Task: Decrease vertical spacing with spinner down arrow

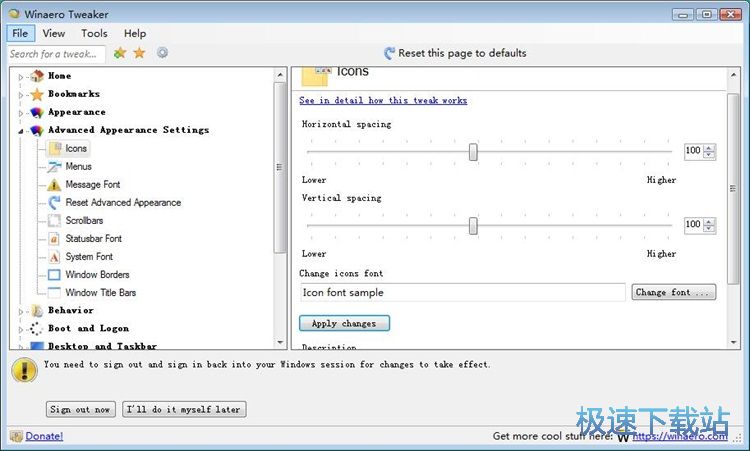Action: 709,228
